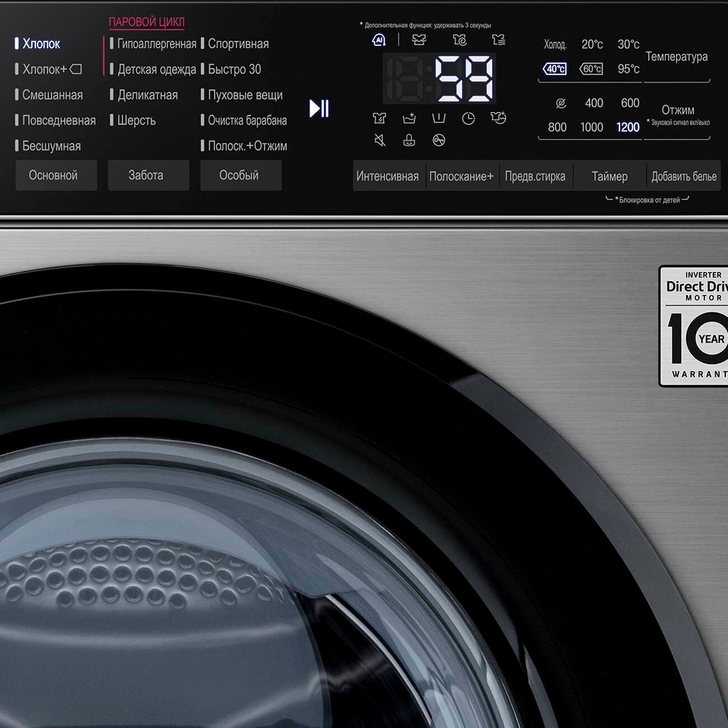Tap the Звуковой сигнал вкл/выкл label
Image resolution: width=728 pixels, height=728 pixels.
(678, 122)
